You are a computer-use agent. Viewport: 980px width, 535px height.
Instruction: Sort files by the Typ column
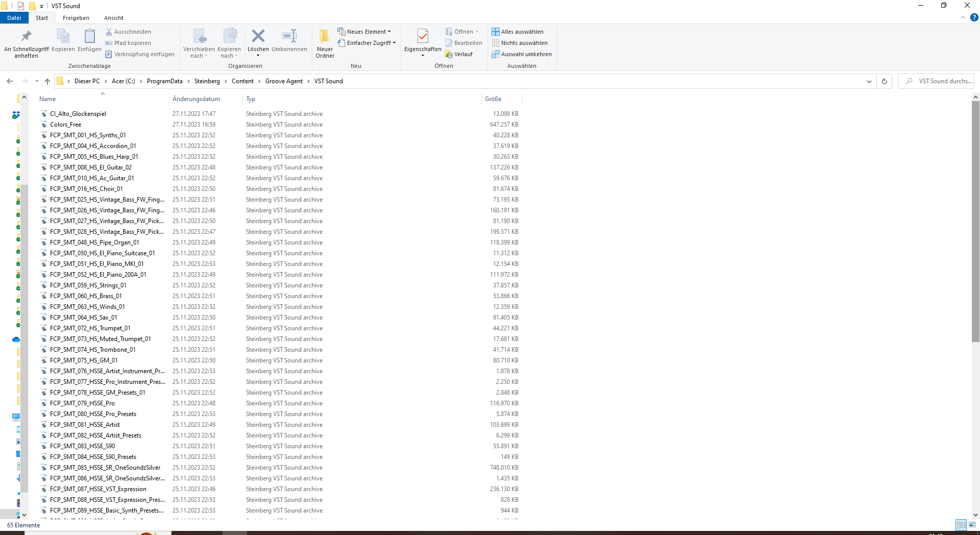click(362, 99)
